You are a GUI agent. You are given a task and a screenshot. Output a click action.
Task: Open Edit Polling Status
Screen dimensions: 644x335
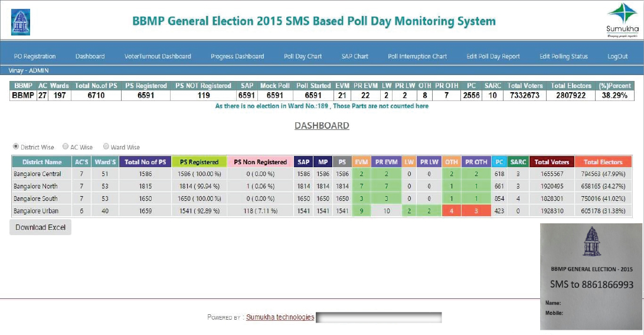(563, 57)
